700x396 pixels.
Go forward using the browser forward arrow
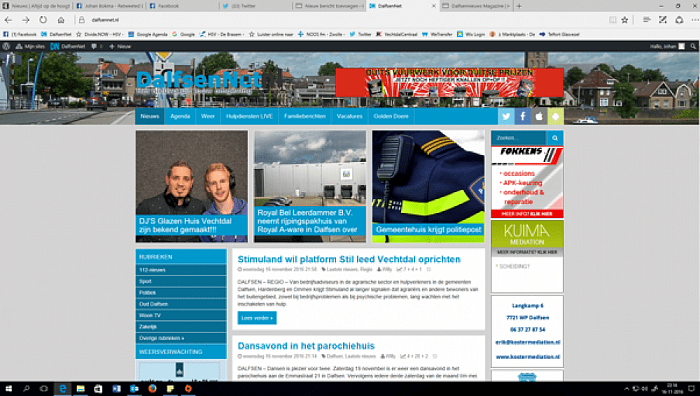coord(25,20)
